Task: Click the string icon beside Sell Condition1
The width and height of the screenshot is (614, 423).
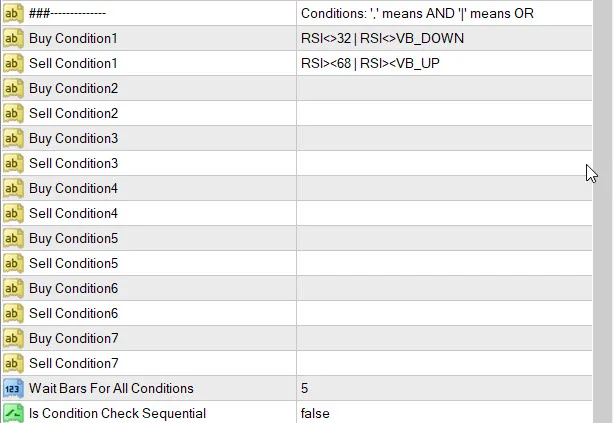Action: 13,63
